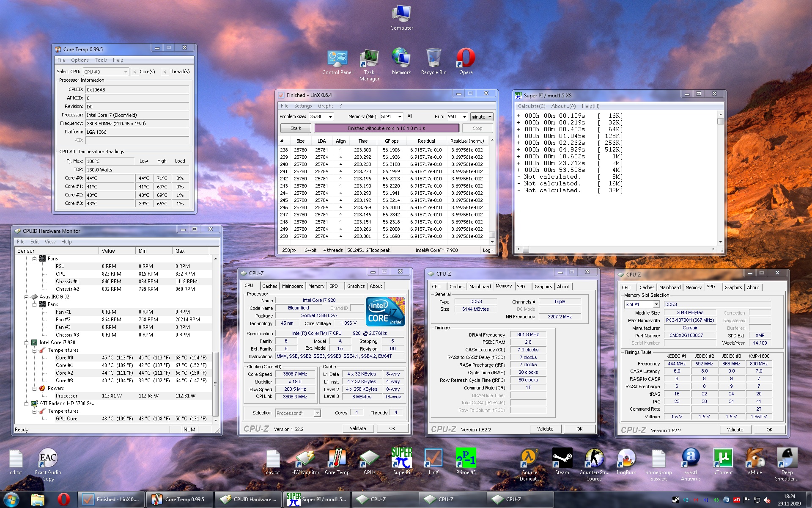Open the Calculate(C) menu in Super PI
Viewport: 812px width, 508px height.
pyautogui.click(x=531, y=106)
